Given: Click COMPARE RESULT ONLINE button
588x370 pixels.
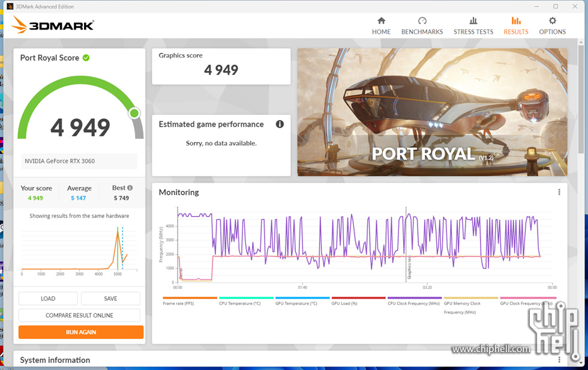Looking at the screenshot, I should (x=79, y=315).
